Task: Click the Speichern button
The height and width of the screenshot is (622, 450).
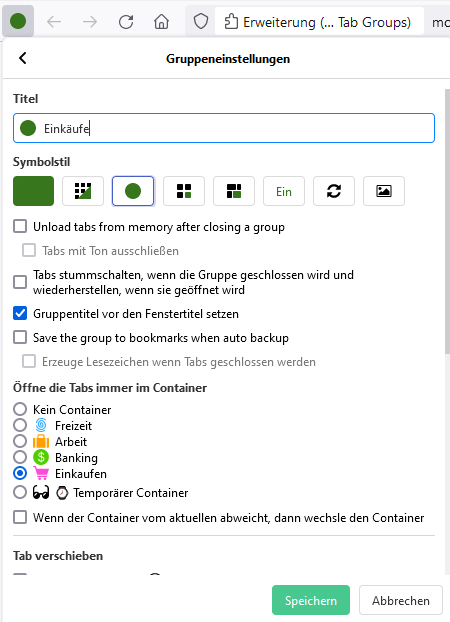Action: pyautogui.click(x=311, y=600)
